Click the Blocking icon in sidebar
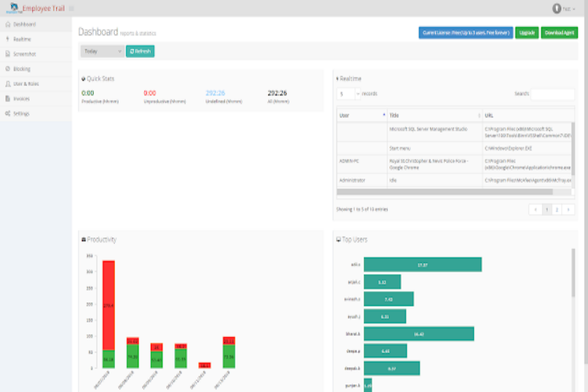The image size is (588, 392). point(8,69)
